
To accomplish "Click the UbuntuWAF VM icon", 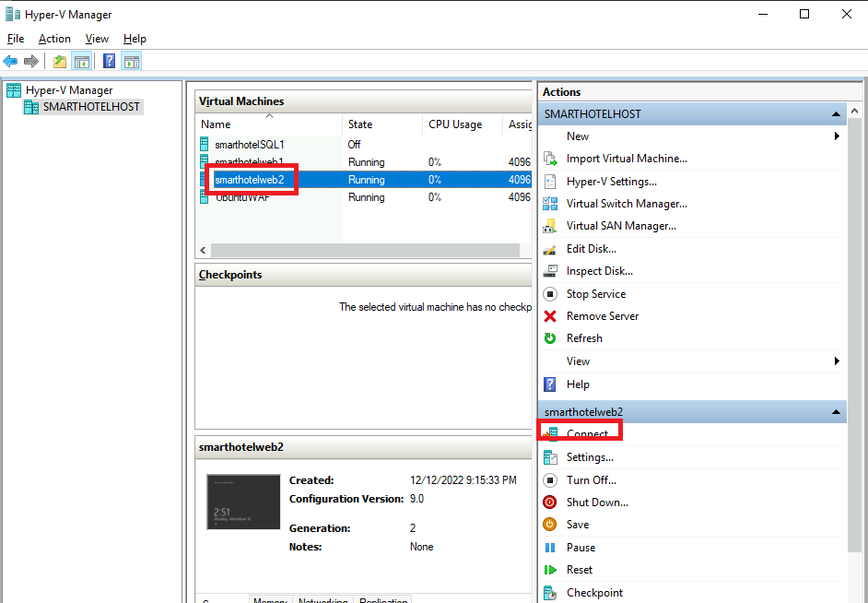I will click(205, 197).
